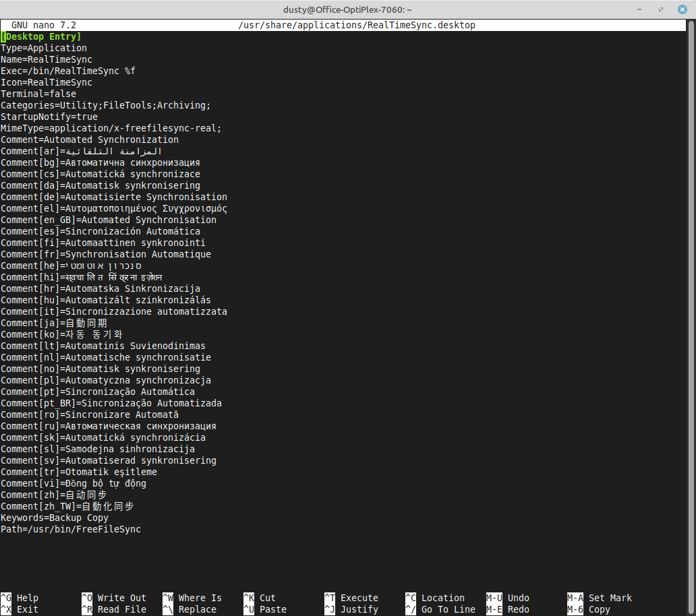
Task: Click the ^W Where Is shortcut hint
Action: (x=192, y=598)
